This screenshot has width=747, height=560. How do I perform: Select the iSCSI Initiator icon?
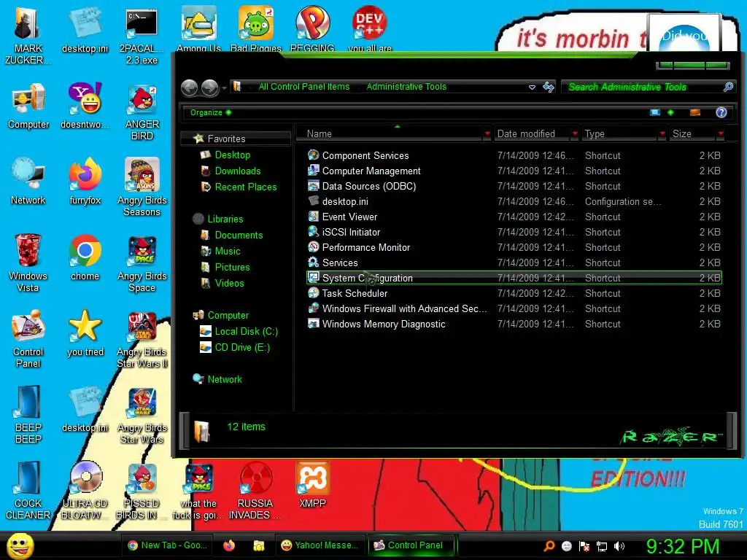[313, 232]
